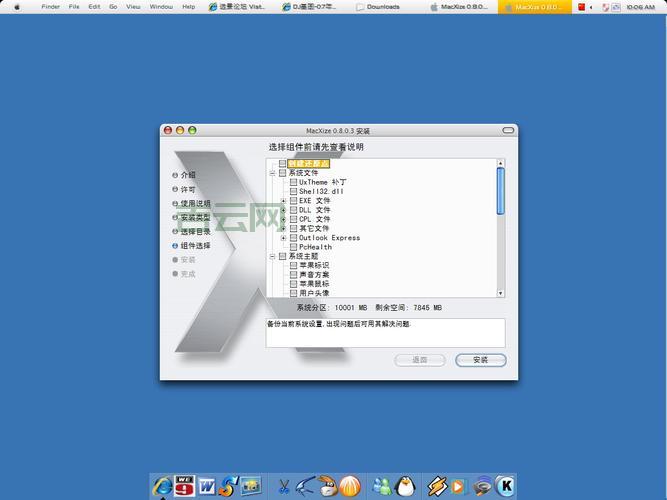Click the scissors icon in the dock
667x500 pixels.
284,487
